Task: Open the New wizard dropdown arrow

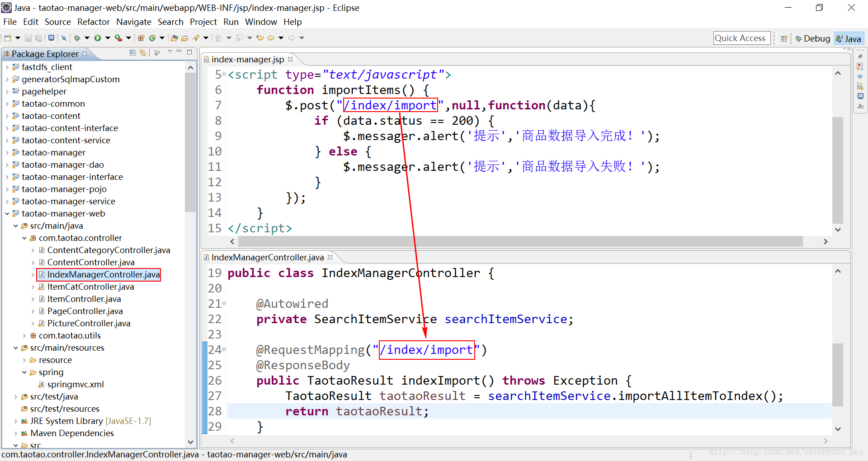Action: (x=18, y=38)
